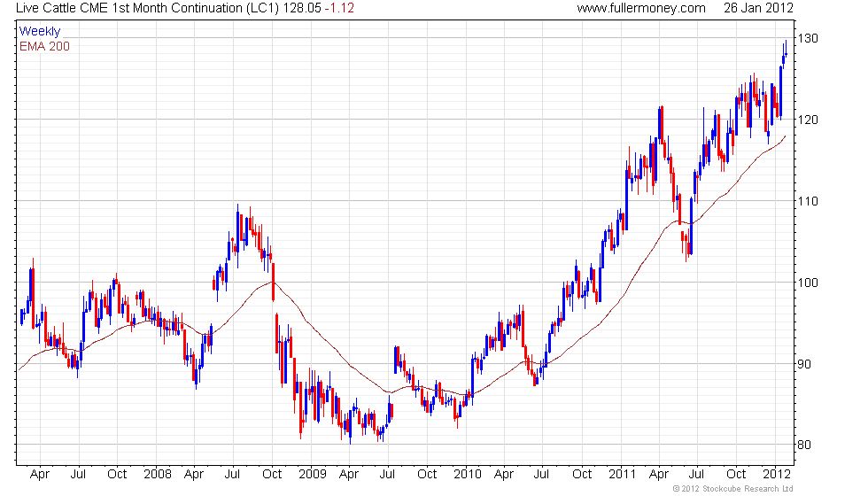Click the '2011' year label on time axis

(x=622, y=475)
